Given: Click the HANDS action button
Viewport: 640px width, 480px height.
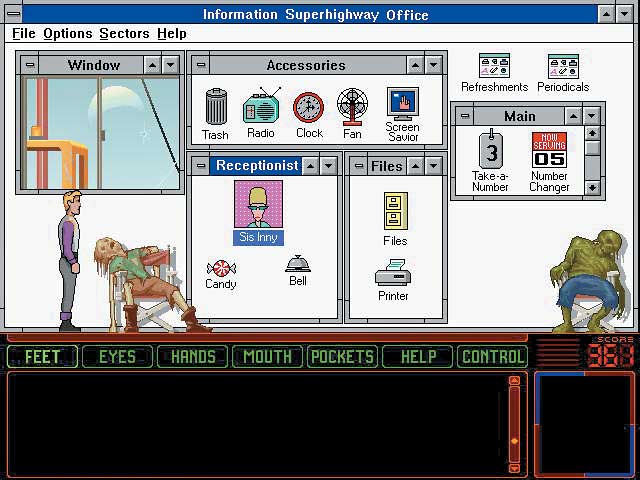Looking at the screenshot, I should 193,356.
